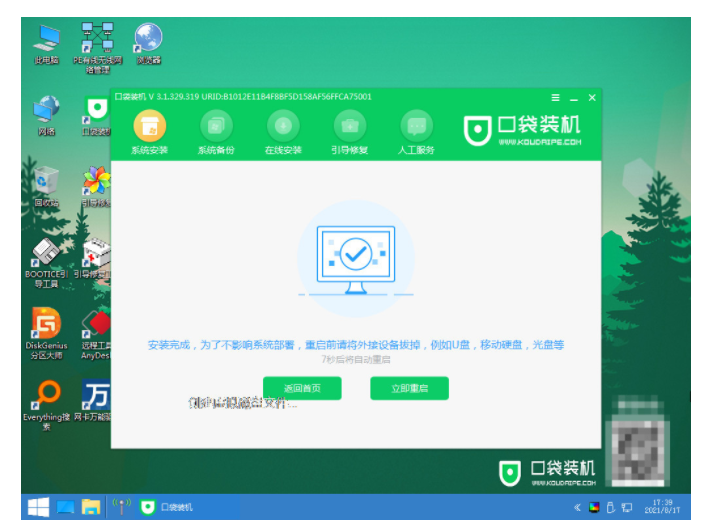
Task: Click the Windows Start button
Action: click(38, 506)
